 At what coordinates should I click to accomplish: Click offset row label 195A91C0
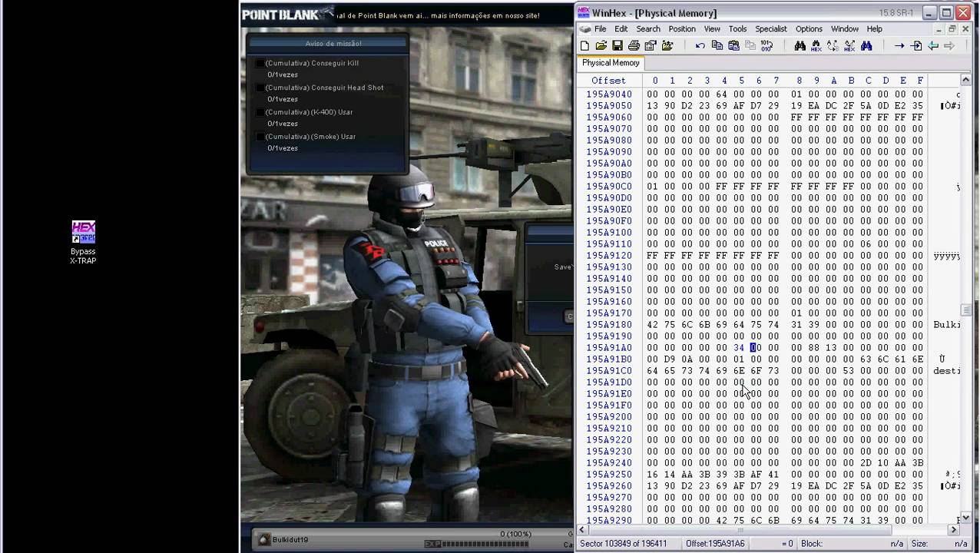(609, 371)
